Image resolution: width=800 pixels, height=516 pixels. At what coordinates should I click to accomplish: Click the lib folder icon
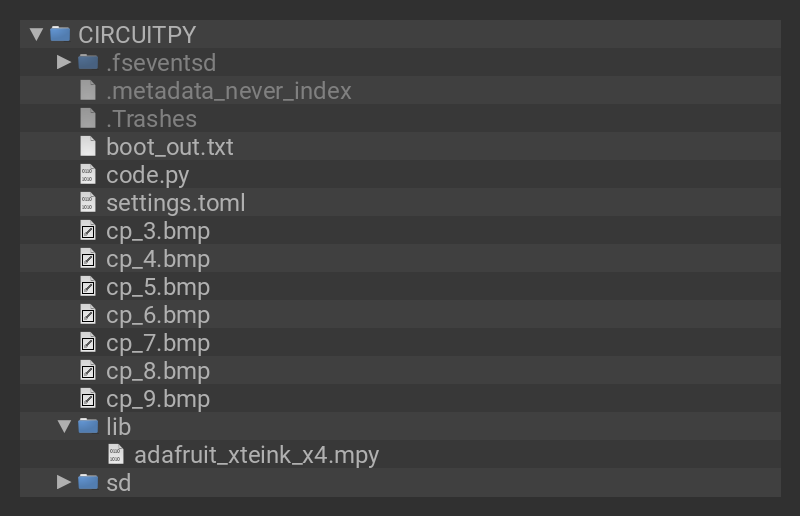tap(88, 426)
